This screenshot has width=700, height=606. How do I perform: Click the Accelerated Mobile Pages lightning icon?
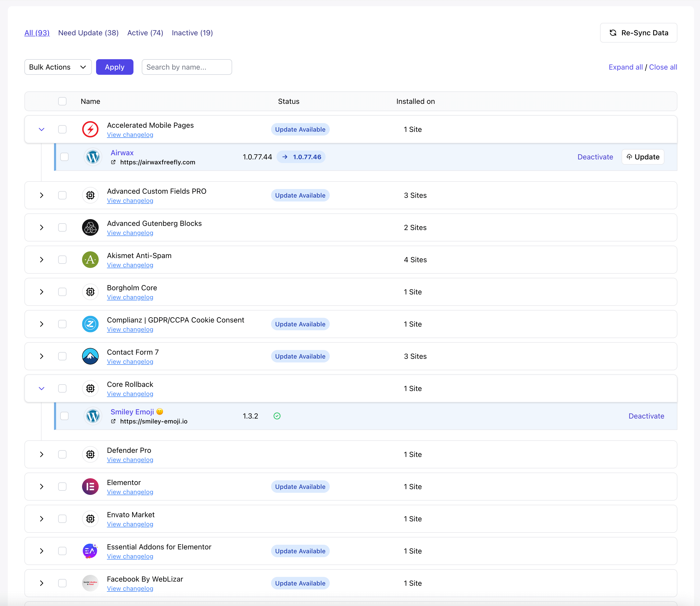(x=90, y=129)
